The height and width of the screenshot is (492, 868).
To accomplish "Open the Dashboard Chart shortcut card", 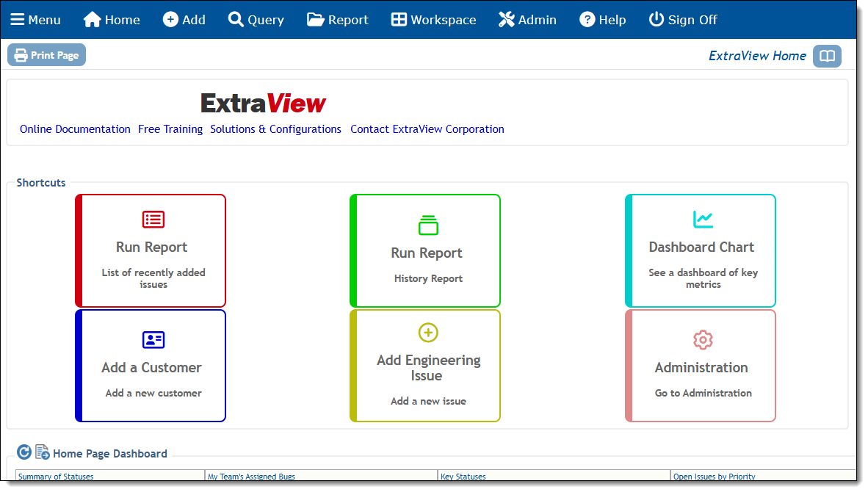I will coord(701,250).
